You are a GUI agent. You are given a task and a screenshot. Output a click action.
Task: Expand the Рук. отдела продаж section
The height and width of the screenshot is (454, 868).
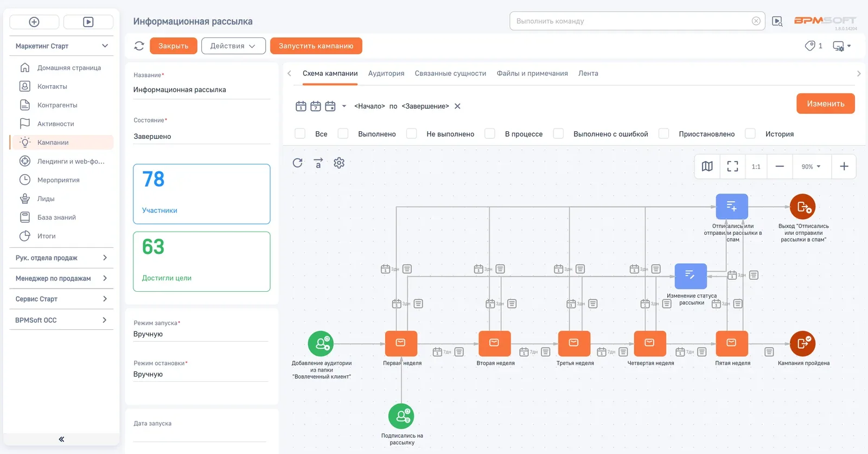pyautogui.click(x=61, y=258)
